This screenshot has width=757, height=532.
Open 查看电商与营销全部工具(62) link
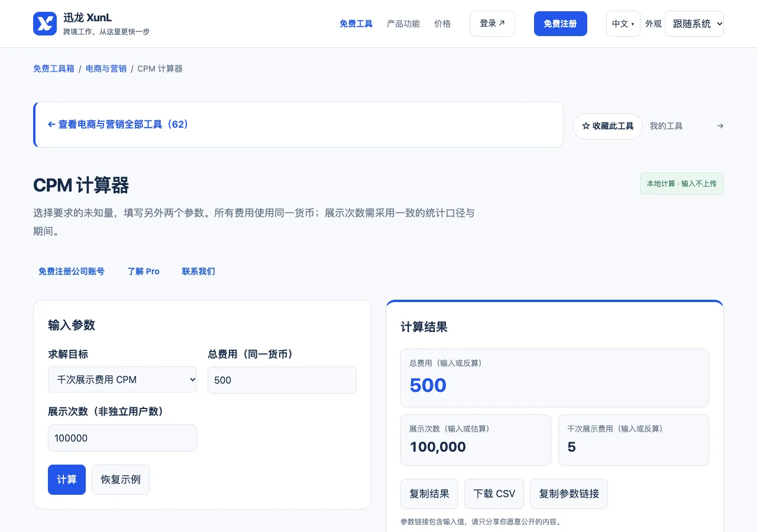coord(118,125)
